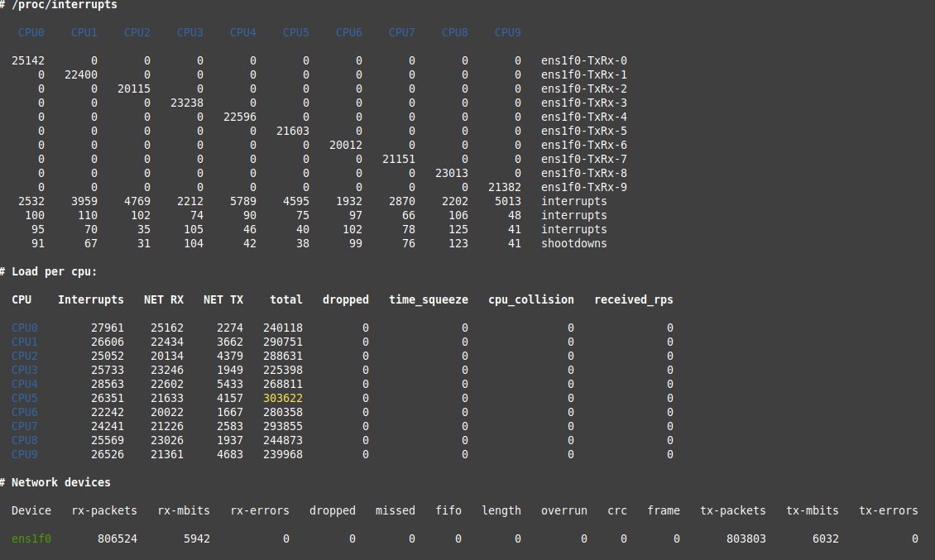Click the cpu_collision column header

[x=531, y=299]
